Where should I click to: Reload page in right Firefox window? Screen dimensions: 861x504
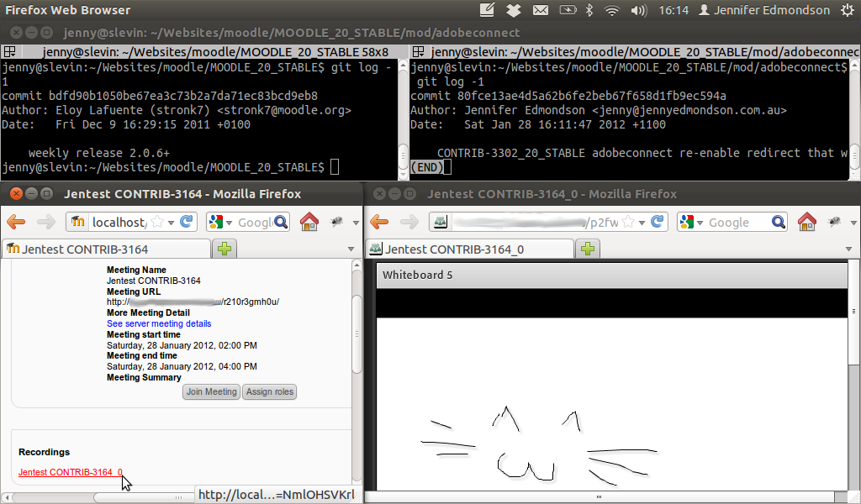tap(658, 222)
